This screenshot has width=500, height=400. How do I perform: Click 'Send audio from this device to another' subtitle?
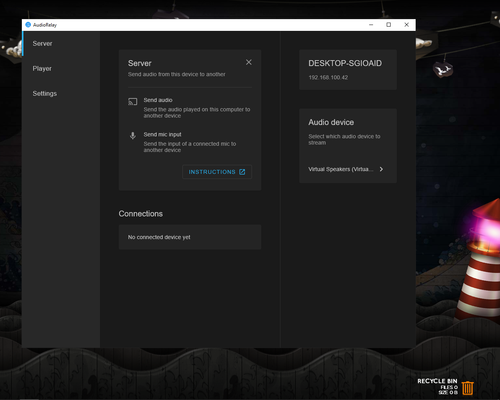[x=177, y=74]
